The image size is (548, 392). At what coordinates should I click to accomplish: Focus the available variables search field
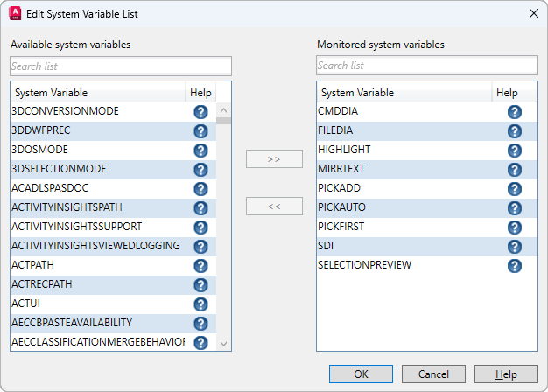click(x=121, y=66)
